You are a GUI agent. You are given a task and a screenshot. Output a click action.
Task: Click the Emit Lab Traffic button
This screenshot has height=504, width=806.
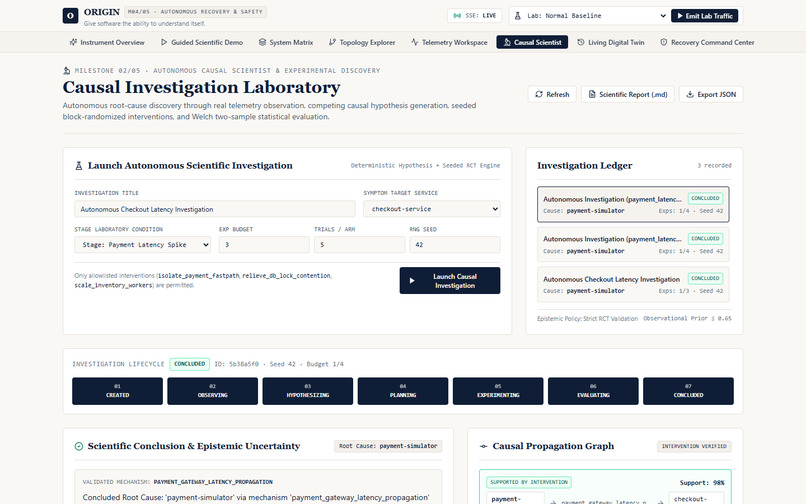(x=704, y=16)
